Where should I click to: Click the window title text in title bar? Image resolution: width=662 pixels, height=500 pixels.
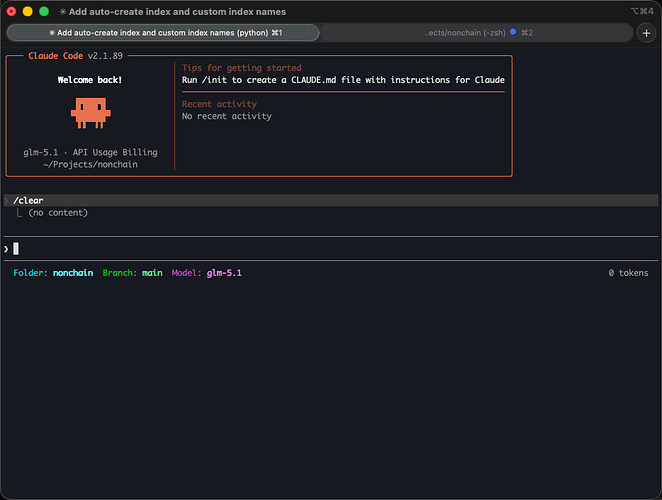click(x=177, y=12)
